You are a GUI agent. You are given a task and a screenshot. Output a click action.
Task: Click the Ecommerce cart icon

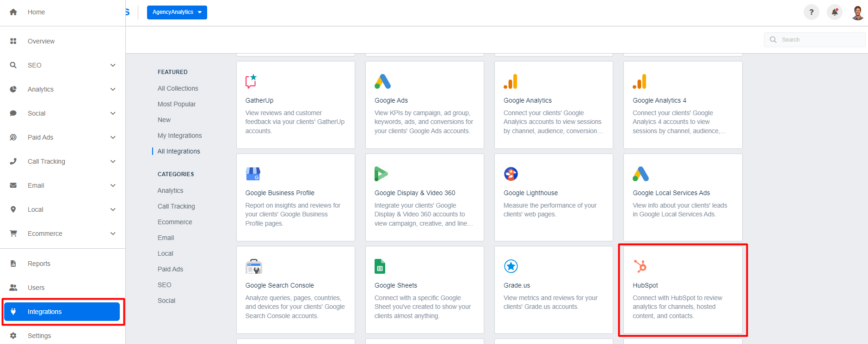pyautogui.click(x=13, y=233)
